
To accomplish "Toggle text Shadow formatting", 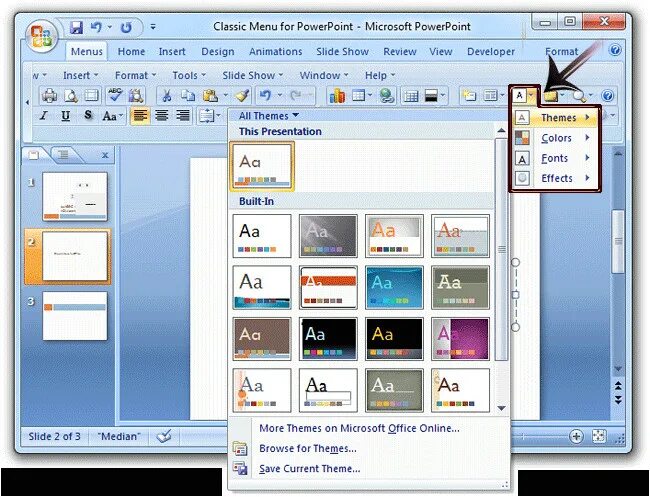I will (x=87, y=116).
